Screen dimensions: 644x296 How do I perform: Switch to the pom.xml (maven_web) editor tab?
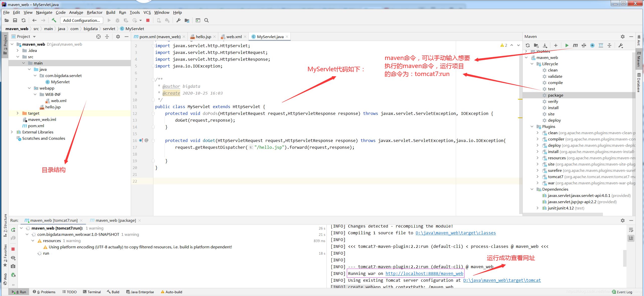[x=159, y=37]
